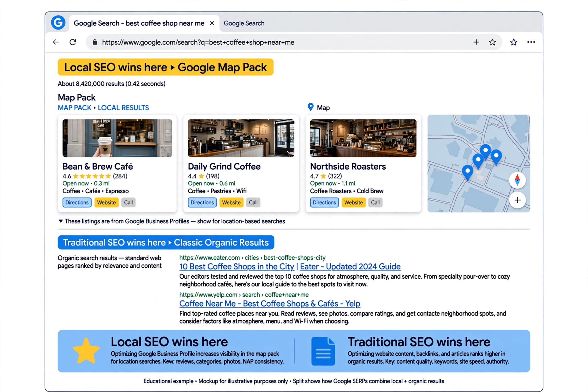This screenshot has height=392, width=588.
Task: Get Directions to Northside Roasters
Action: tap(324, 202)
